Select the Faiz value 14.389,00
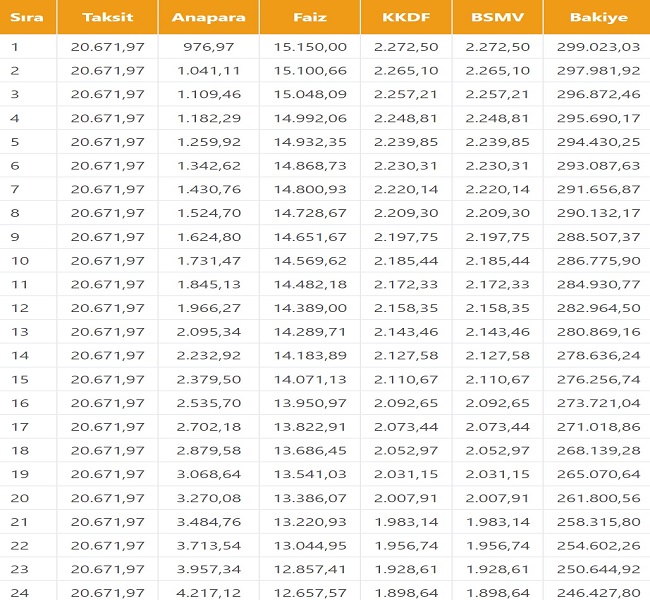The image size is (650, 600). coord(310,308)
